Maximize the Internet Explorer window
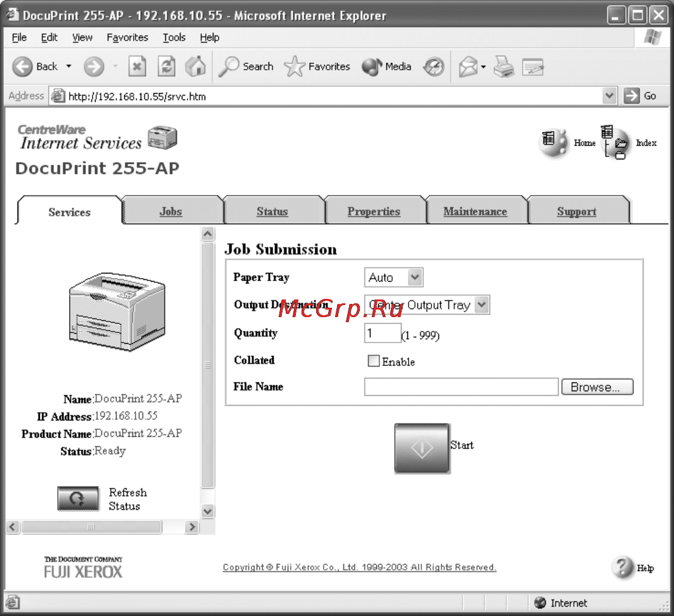This screenshot has height=616, width=674. tap(637, 15)
